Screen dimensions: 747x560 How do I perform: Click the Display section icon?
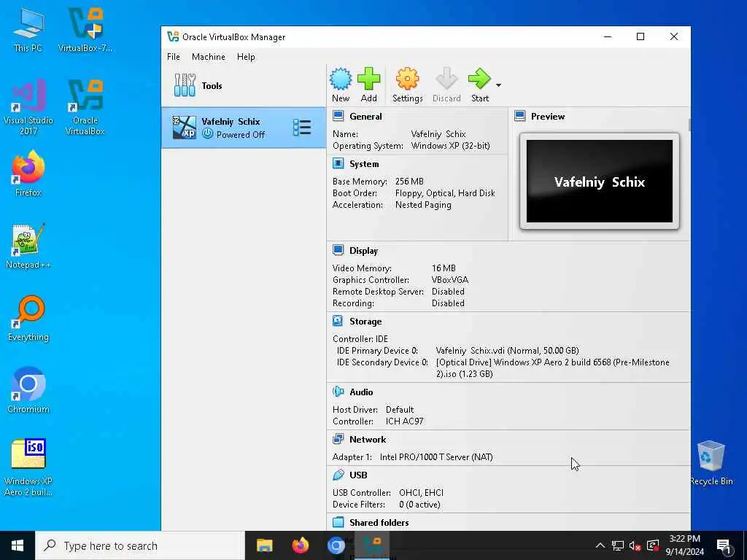[338, 251]
